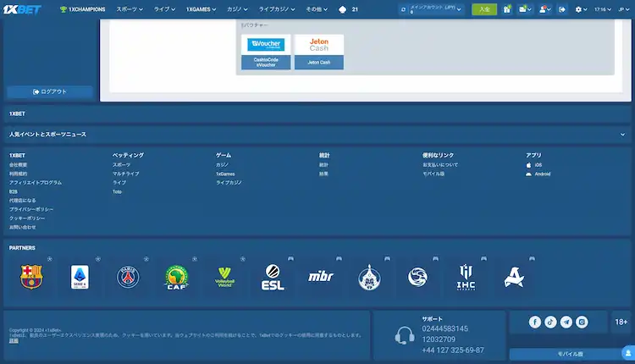This screenshot has width=635, height=364.
Task: Expand the ライブ menu in header
Action: [x=164, y=9]
